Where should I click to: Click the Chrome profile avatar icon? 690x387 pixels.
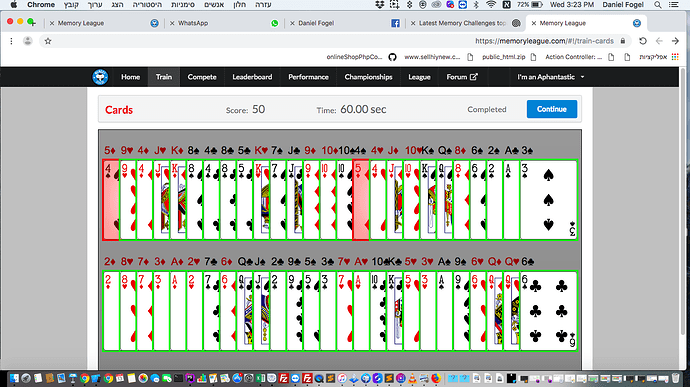pyautogui.click(x=28, y=41)
